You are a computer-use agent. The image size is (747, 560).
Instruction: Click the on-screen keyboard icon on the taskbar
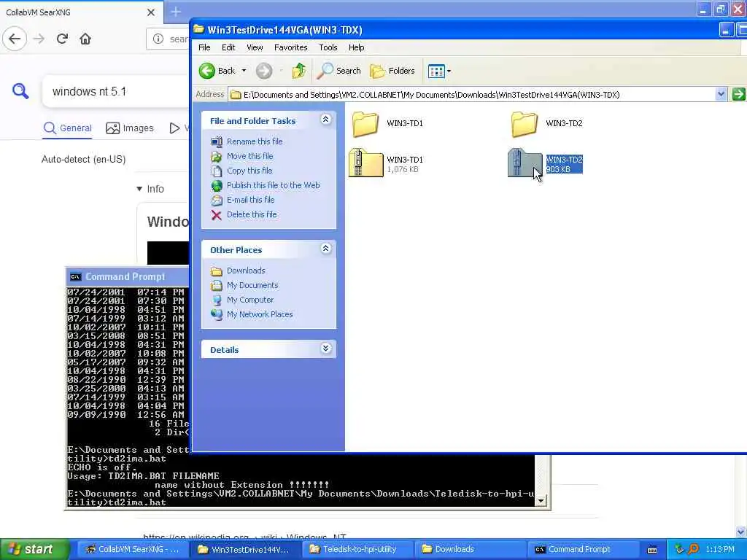point(653,550)
